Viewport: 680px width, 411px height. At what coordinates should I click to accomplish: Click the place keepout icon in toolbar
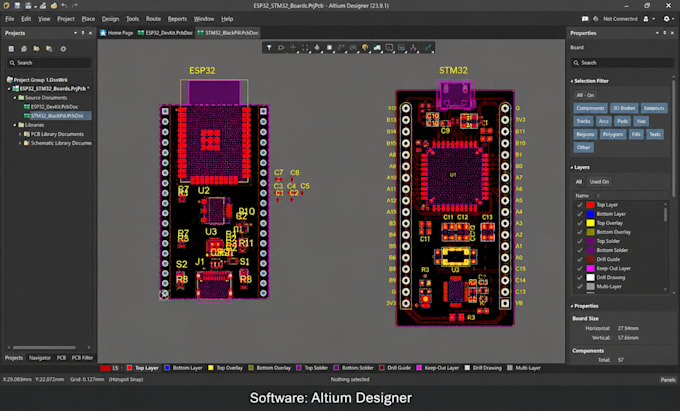pos(389,48)
